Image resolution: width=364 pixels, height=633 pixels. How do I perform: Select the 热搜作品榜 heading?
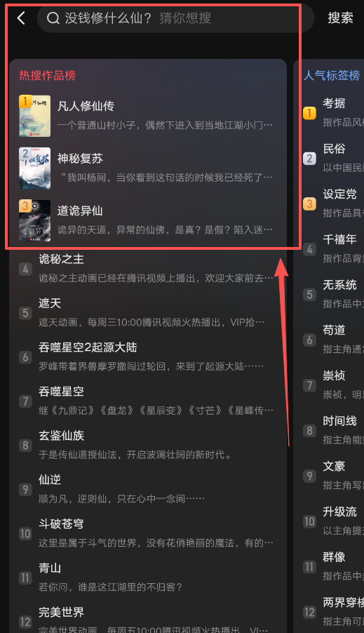click(x=47, y=76)
